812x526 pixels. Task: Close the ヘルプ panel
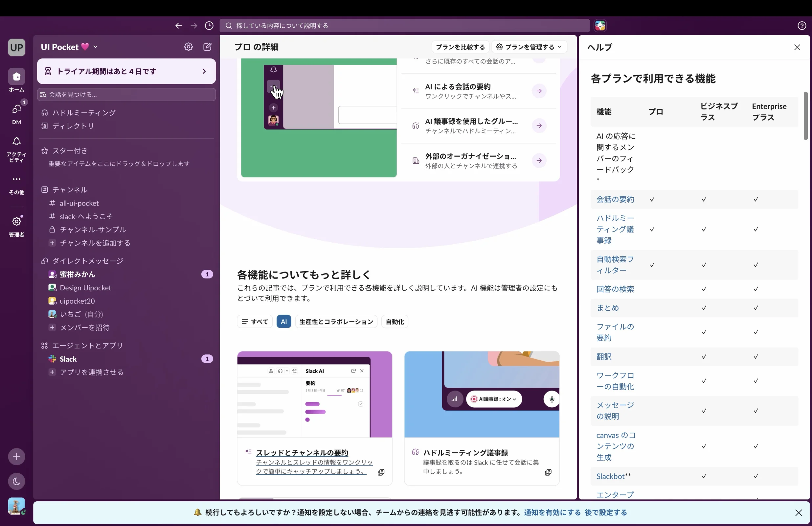pos(797,47)
